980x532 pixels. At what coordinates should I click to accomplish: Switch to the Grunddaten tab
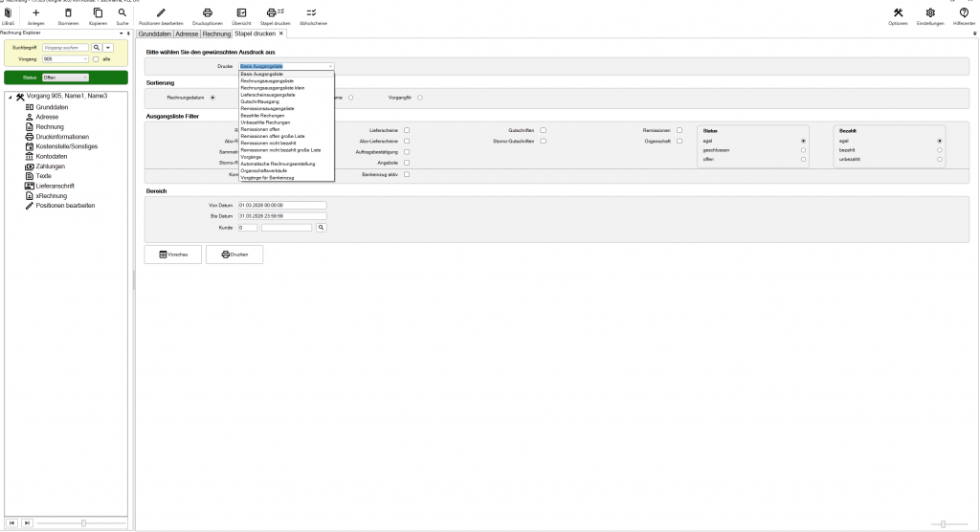click(154, 33)
